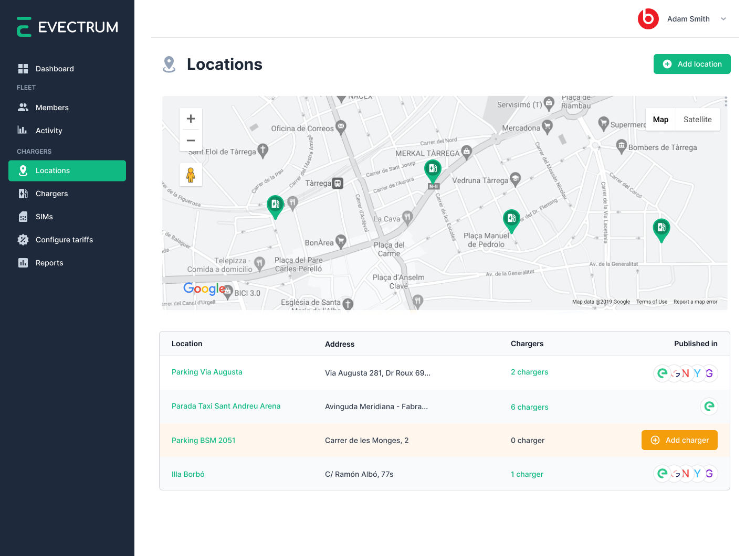
Task: Open the Dashboard sidebar icon
Action: [x=23, y=68]
